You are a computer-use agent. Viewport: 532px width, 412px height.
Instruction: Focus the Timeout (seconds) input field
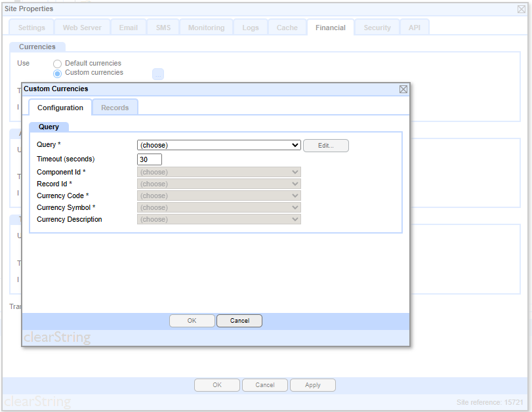pyautogui.click(x=150, y=159)
